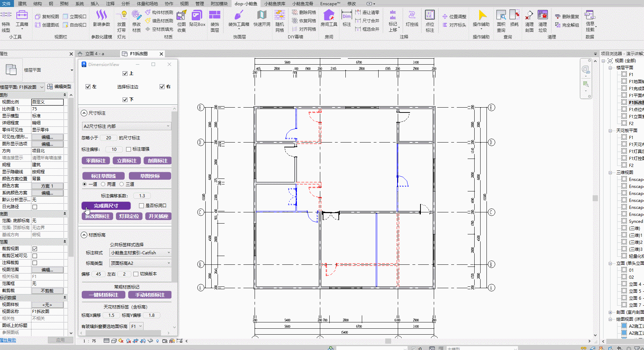The image size is (644, 350).
Task: Click the 标注偏移系数 input field
Action: tap(142, 196)
